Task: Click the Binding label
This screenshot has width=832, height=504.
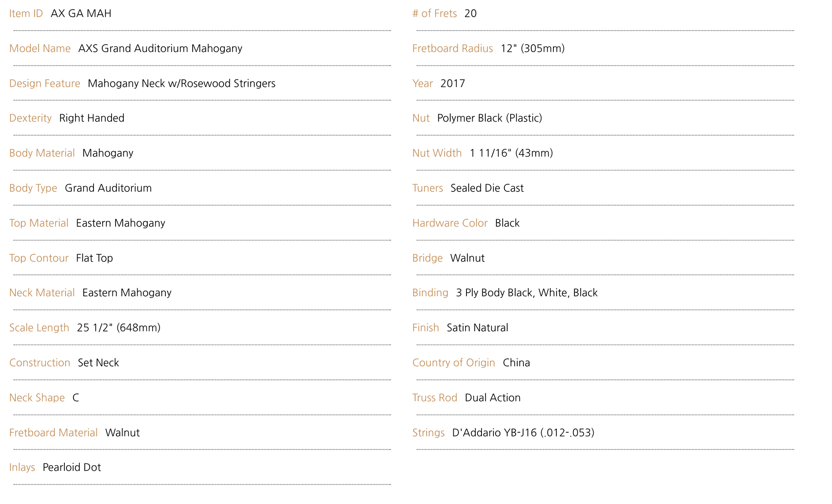Action: pyautogui.click(x=430, y=293)
